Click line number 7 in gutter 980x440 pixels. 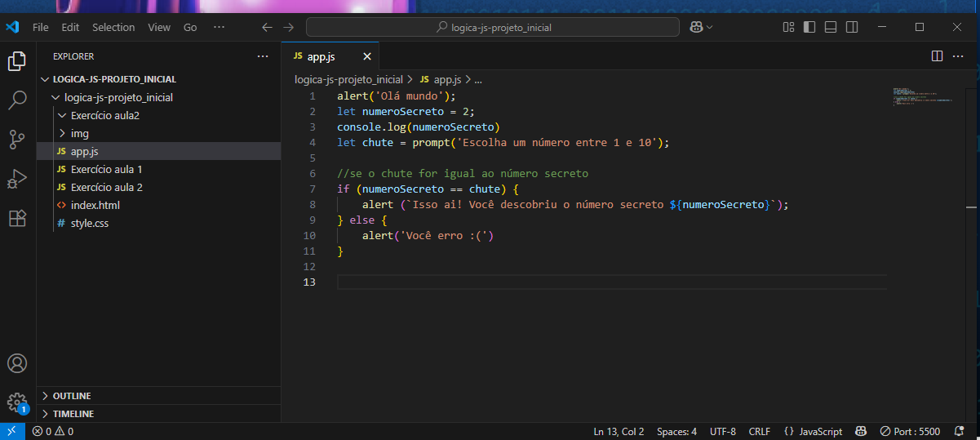(x=312, y=189)
